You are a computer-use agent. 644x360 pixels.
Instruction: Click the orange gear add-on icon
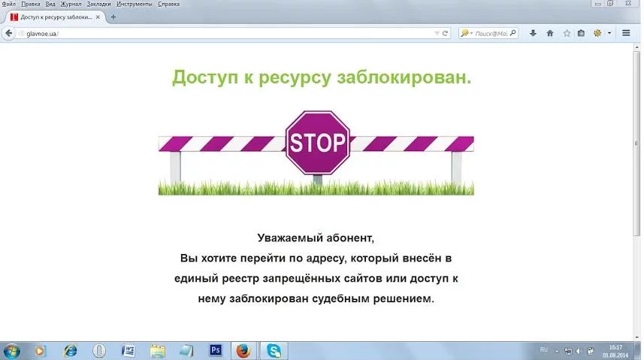(x=597, y=33)
